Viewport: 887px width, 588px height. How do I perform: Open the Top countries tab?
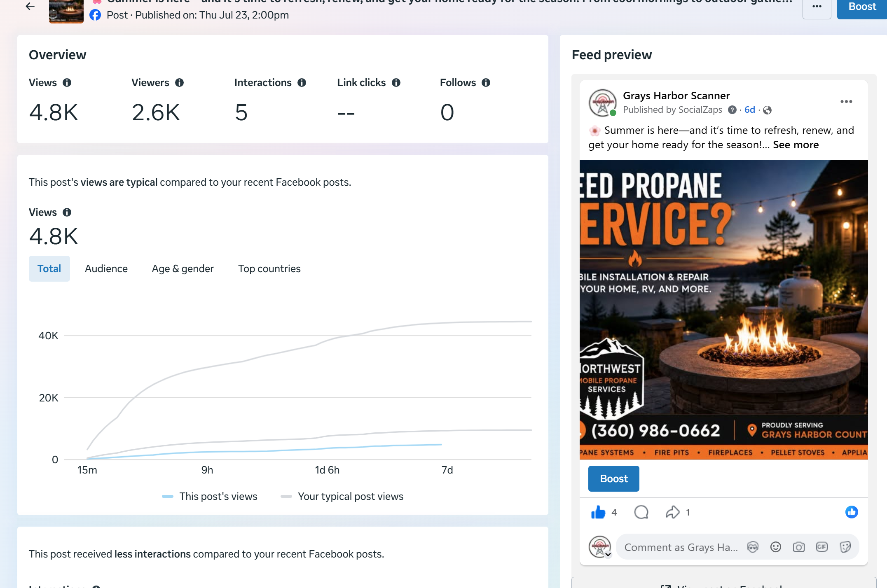pyautogui.click(x=269, y=269)
